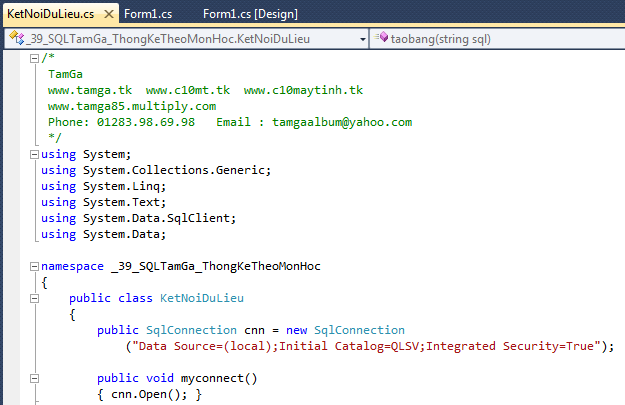The image size is (625, 405).
Task: Click the 'using System;' line
Action: pyautogui.click(x=86, y=155)
